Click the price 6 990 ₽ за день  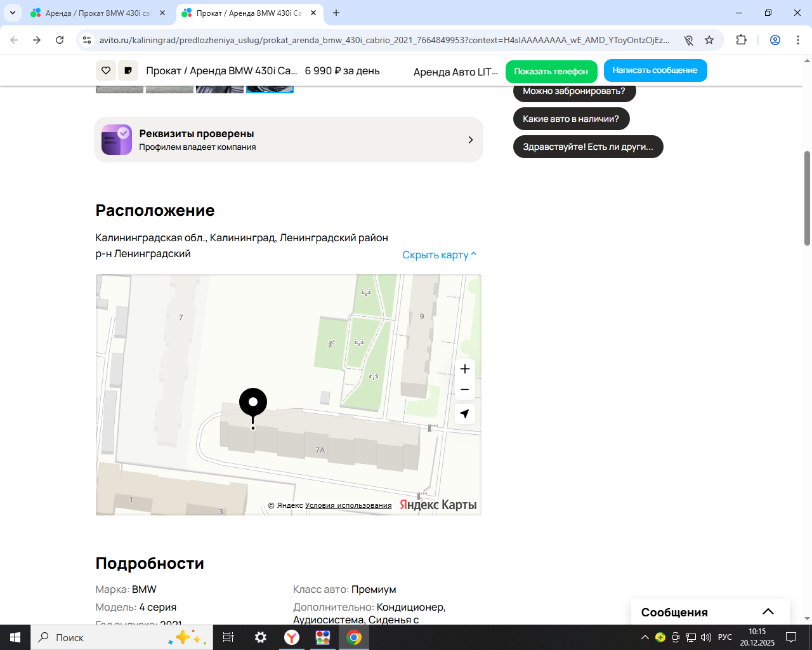(342, 70)
